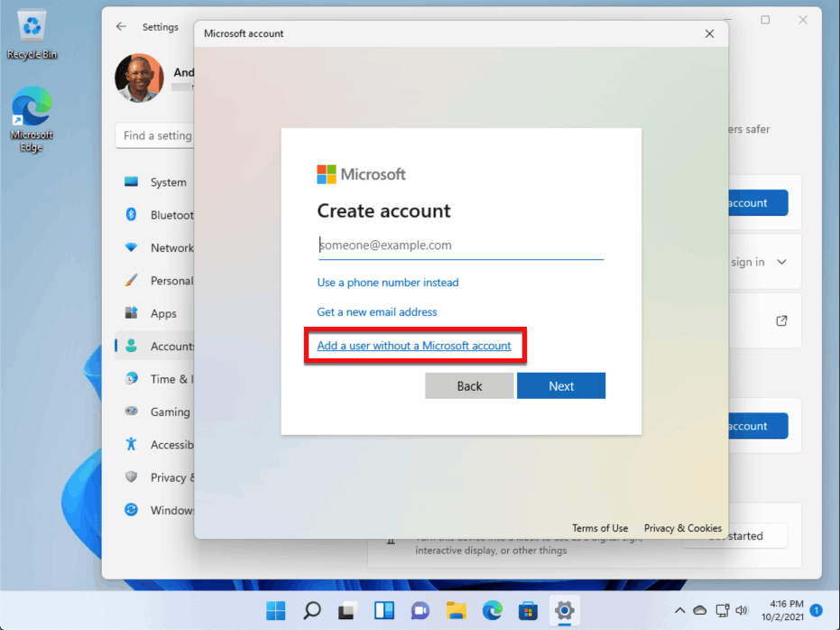Click network tray icon
This screenshot has height=630, width=840.
(722, 610)
